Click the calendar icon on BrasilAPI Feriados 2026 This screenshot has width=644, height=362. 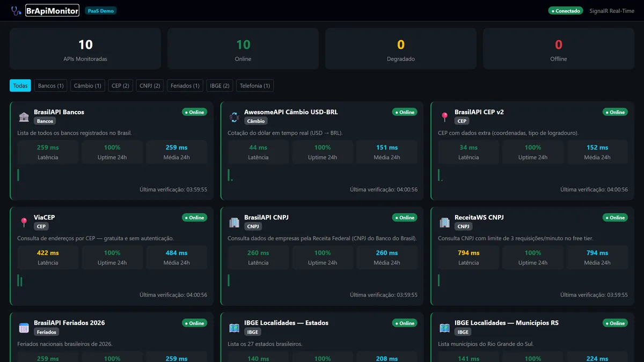[24, 328]
